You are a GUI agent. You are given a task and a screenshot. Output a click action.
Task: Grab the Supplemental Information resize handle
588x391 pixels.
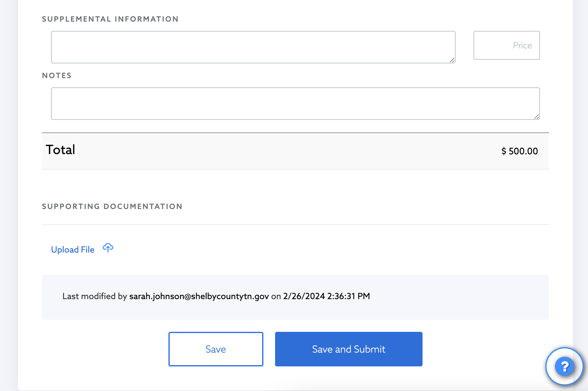pyautogui.click(x=452, y=60)
